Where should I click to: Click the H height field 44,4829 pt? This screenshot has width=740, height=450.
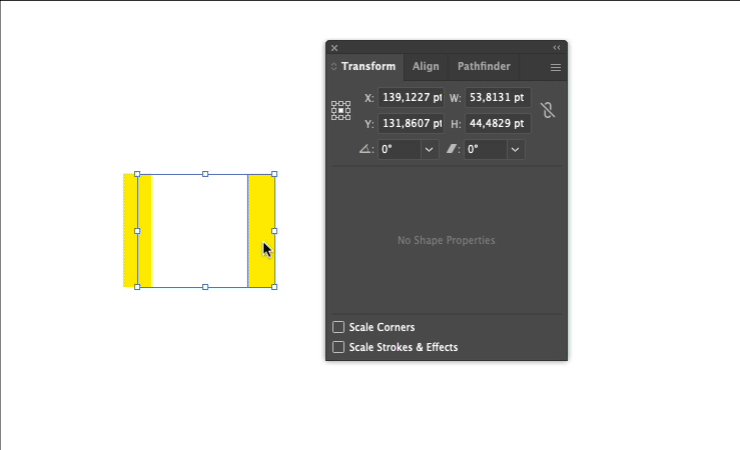[x=498, y=124]
